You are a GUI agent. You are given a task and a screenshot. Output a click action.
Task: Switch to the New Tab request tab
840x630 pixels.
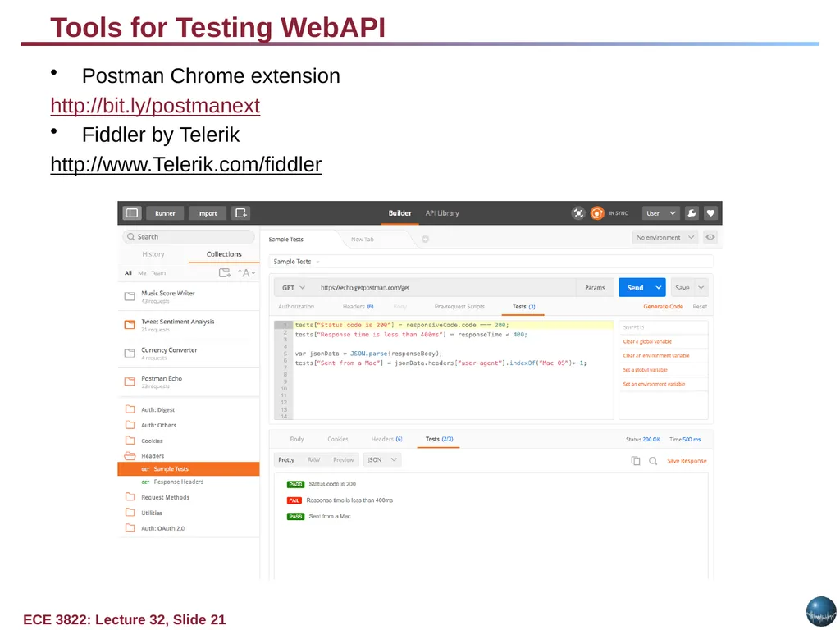pos(362,240)
